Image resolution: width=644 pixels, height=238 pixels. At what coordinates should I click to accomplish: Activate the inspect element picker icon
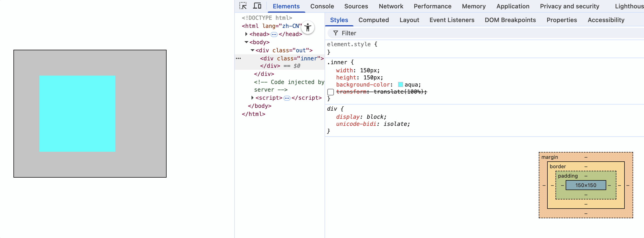point(243,6)
